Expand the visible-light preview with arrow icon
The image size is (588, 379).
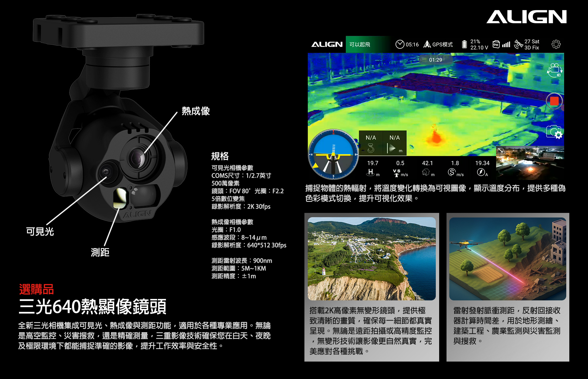pos(501,150)
